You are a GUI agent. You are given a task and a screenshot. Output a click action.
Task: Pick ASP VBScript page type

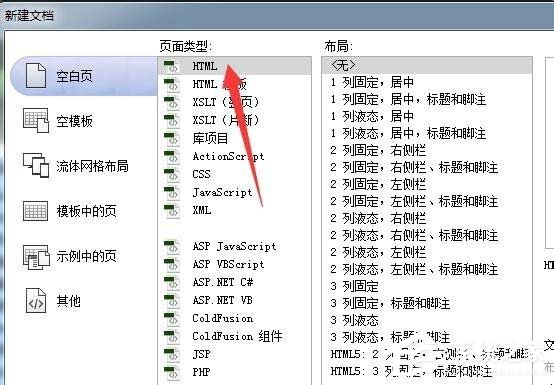tap(228, 264)
